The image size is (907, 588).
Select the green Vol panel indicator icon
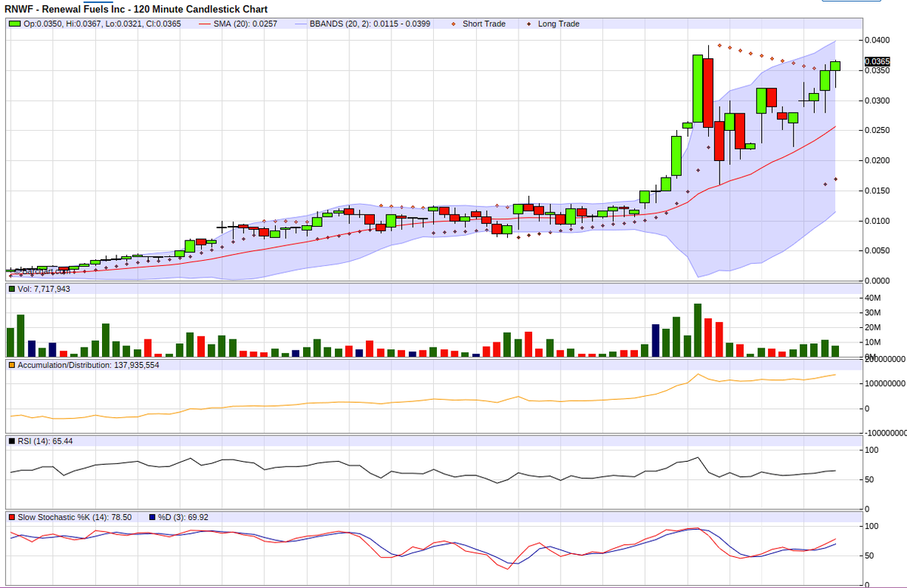tap(11, 288)
